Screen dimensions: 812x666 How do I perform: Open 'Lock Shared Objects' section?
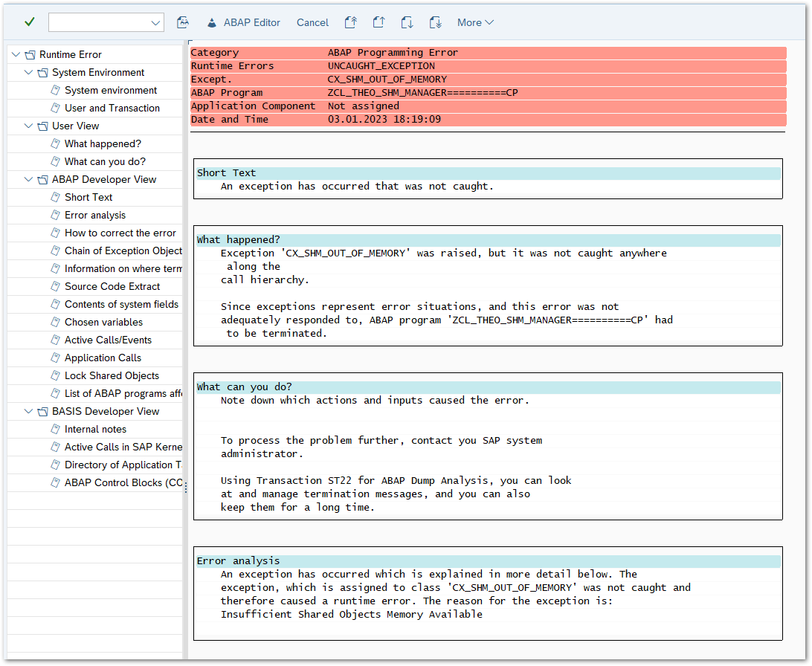[112, 375]
